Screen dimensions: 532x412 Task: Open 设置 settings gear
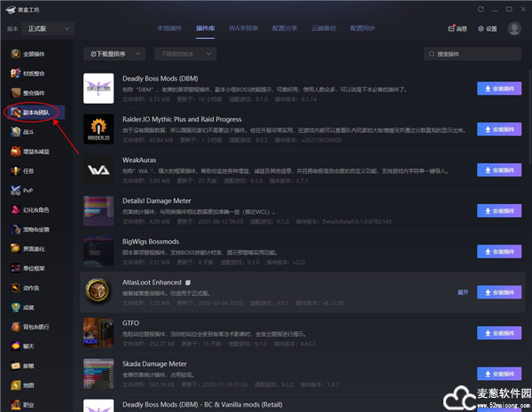coord(487,28)
